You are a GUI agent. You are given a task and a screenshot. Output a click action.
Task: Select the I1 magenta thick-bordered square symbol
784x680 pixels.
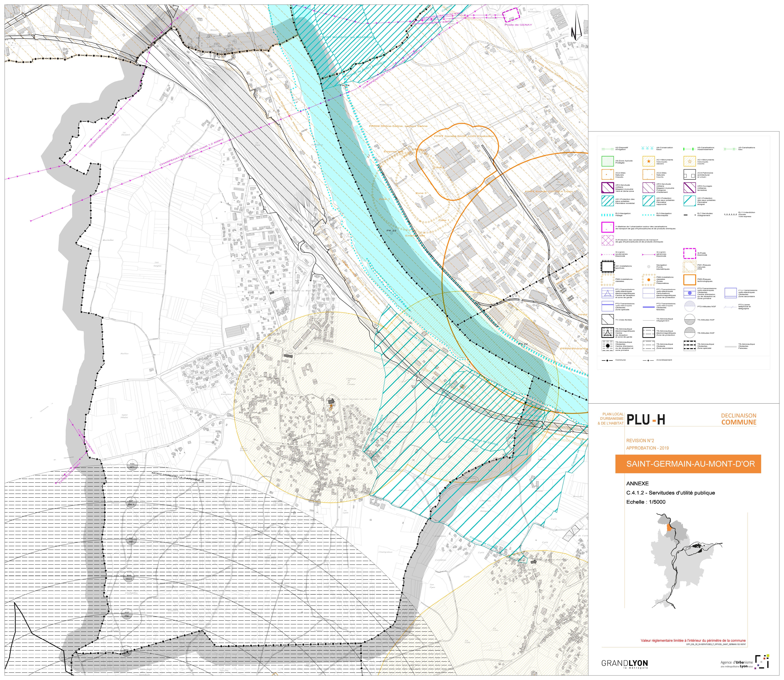click(608, 227)
